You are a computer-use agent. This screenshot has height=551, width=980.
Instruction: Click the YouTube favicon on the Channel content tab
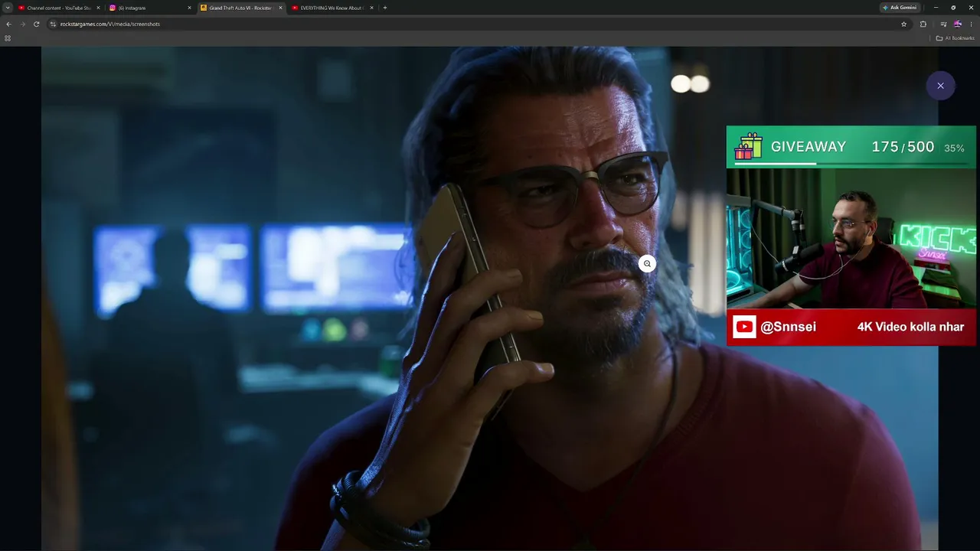pyautogui.click(x=21, y=8)
